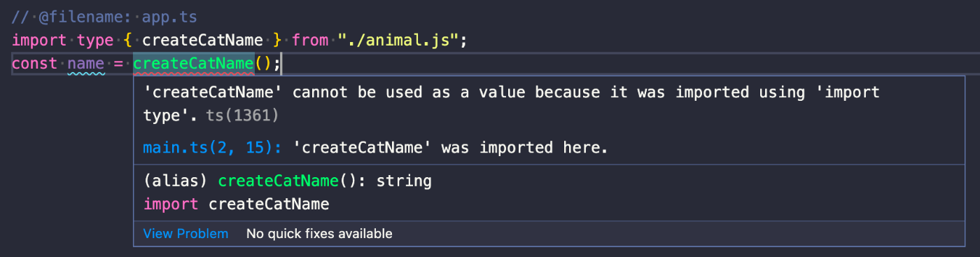Click the View Problem link

pyautogui.click(x=185, y=233)
